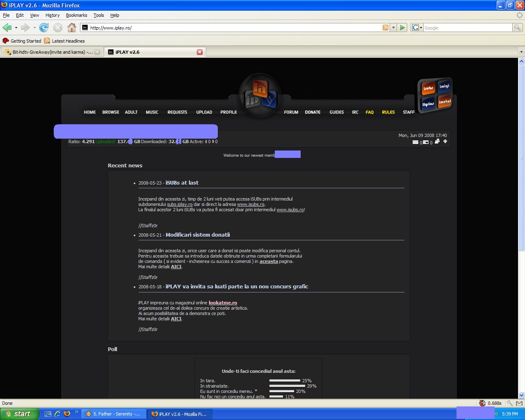The image size is (525, 420).
Task: Reload the iPLAY page
Action: pos(44,27)
